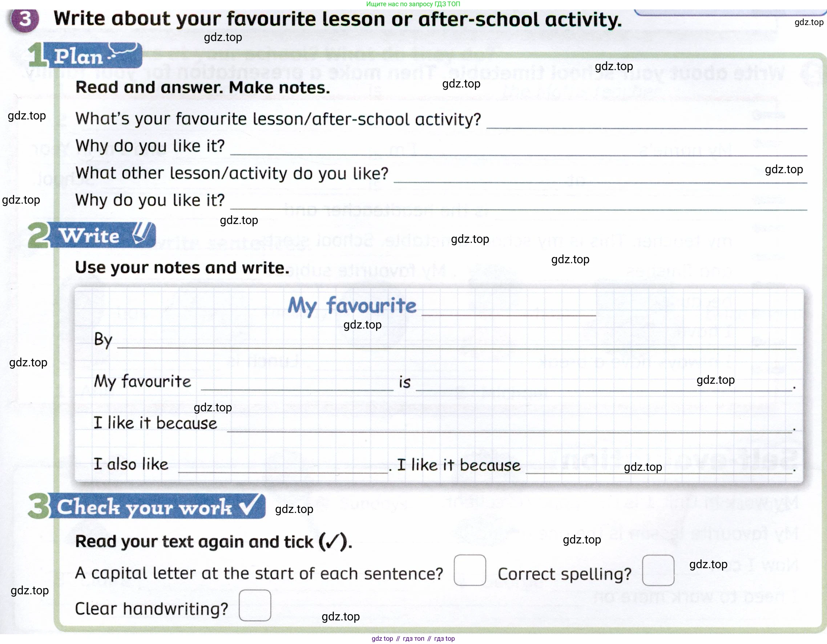Click the green number 1 beside Plan
This screenshot has width=827, height=644.
pos(37,55)
